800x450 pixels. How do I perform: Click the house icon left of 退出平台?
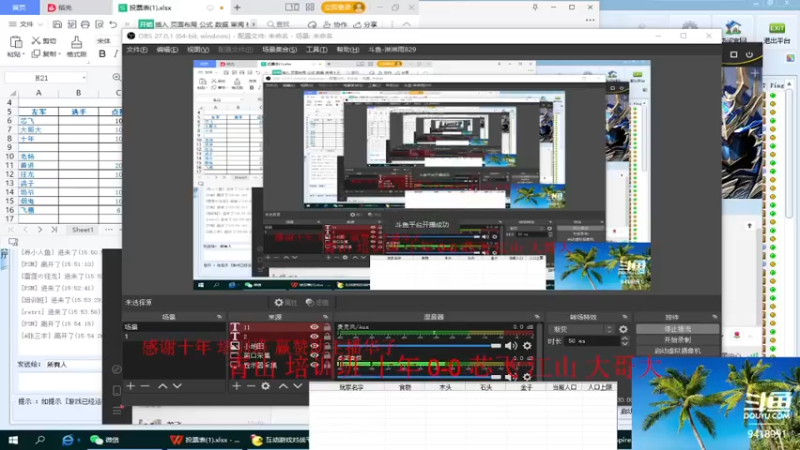click(733, 28)
